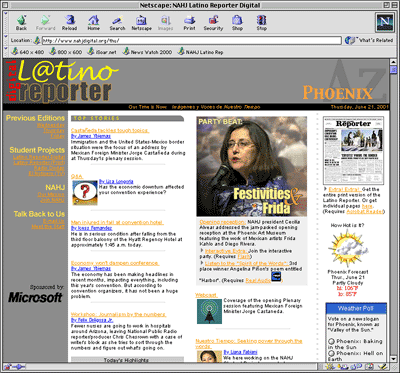The height and width of the screenshot is (373, 400).
Task: Open the 800 x 600 bookmark
Action: click(x=66, y=52)
